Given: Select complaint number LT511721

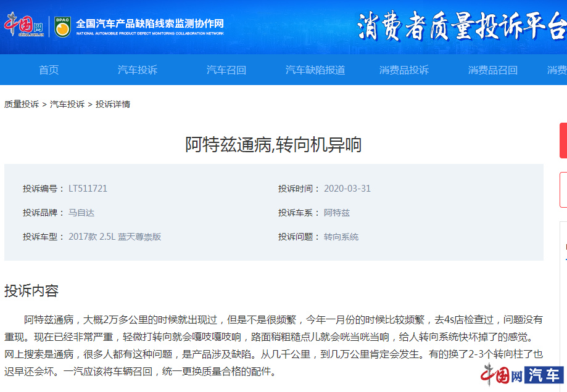Looking at the screenshot, I should [x=88, y=189].
